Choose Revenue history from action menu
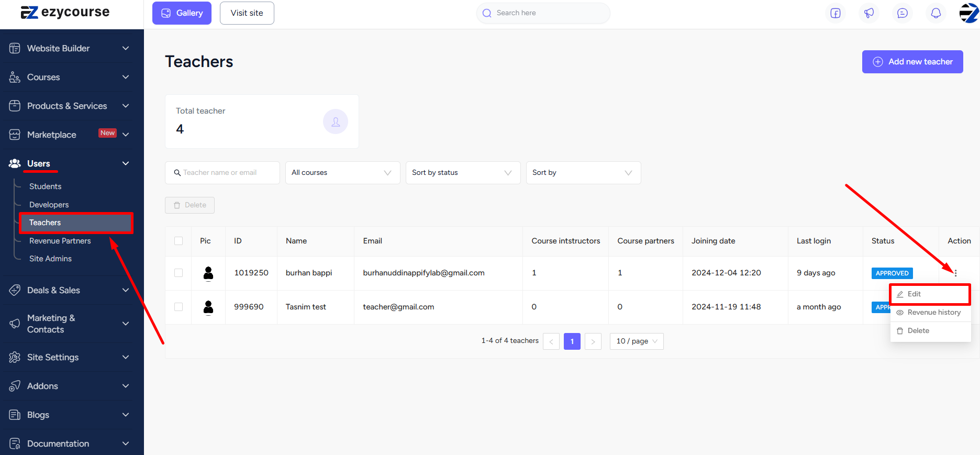Image resolution: width=980 pixels, height=455 pixels. [x=930, y=313]
